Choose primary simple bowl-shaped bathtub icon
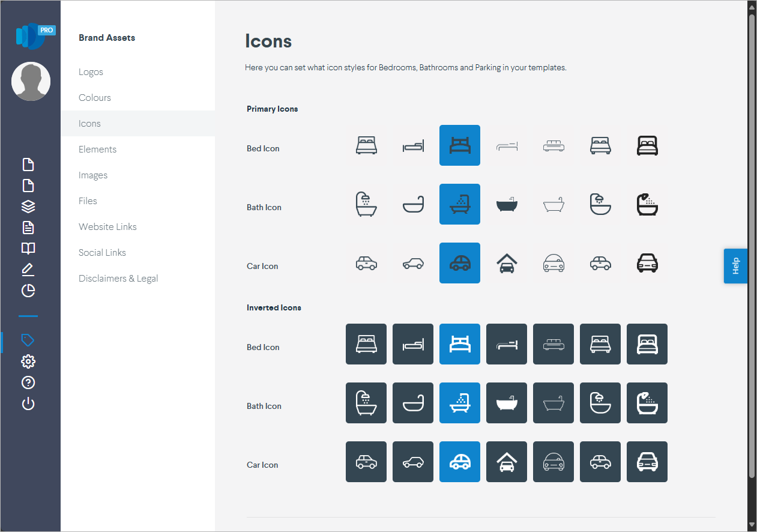 (413, 204)
